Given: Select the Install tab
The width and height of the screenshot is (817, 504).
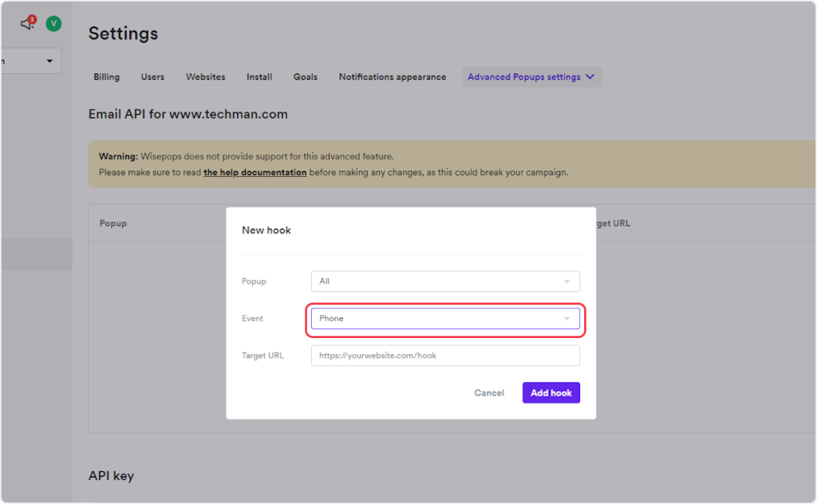Looking at the screenshot, I should coord(259,77).
